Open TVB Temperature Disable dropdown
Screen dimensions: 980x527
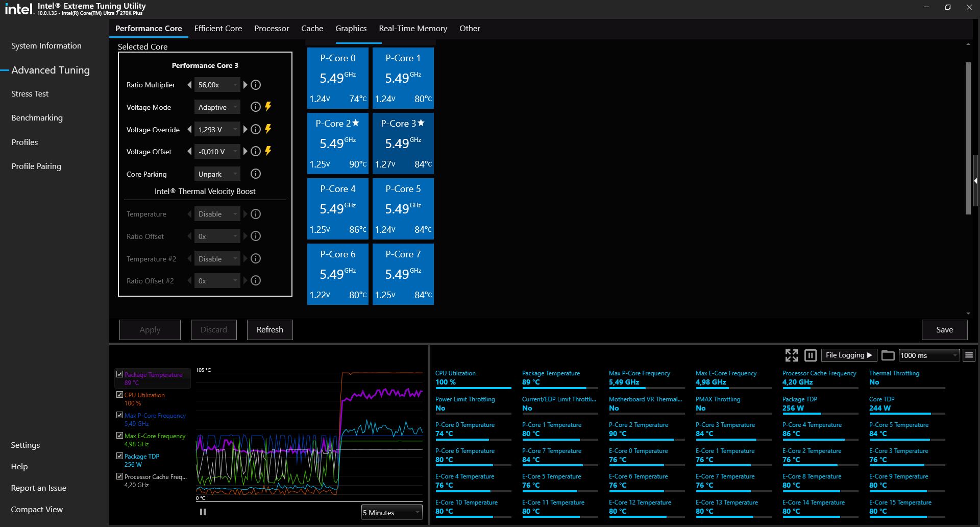pyautogui.click(x=217, y=214)
